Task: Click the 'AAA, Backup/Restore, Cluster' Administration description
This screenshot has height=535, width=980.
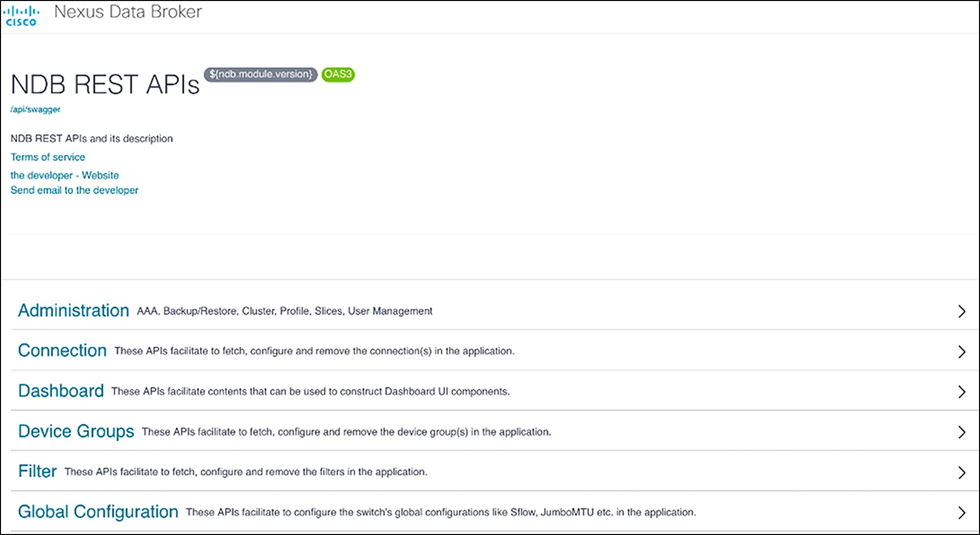Action: pos(285,311)
